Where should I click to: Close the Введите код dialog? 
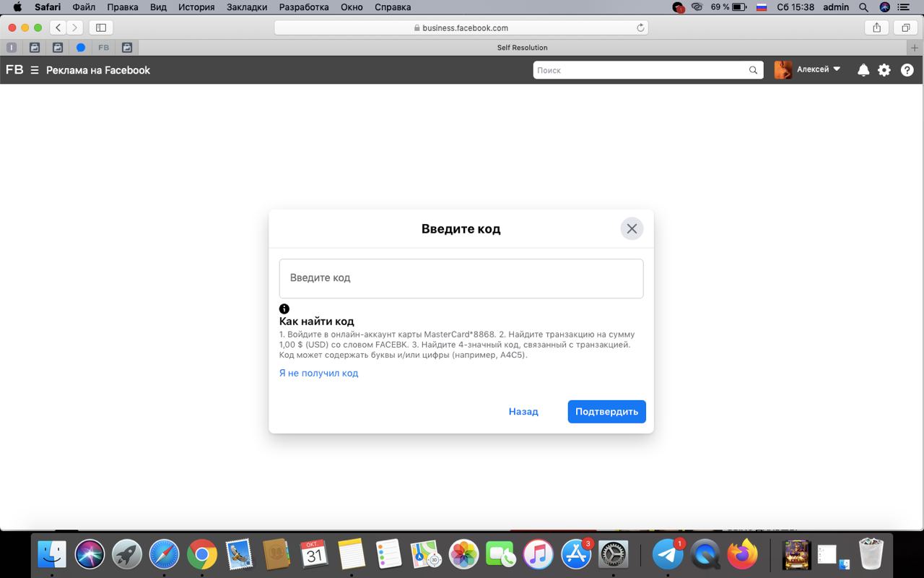point(632,228)
